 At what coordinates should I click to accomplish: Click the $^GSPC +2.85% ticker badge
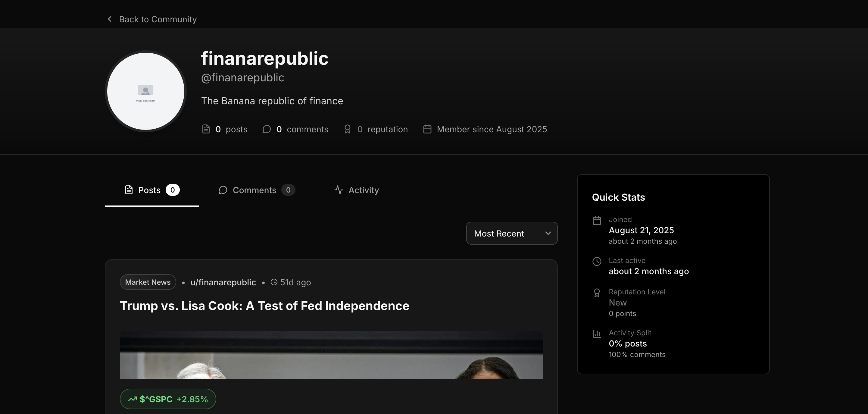point(168,399)
